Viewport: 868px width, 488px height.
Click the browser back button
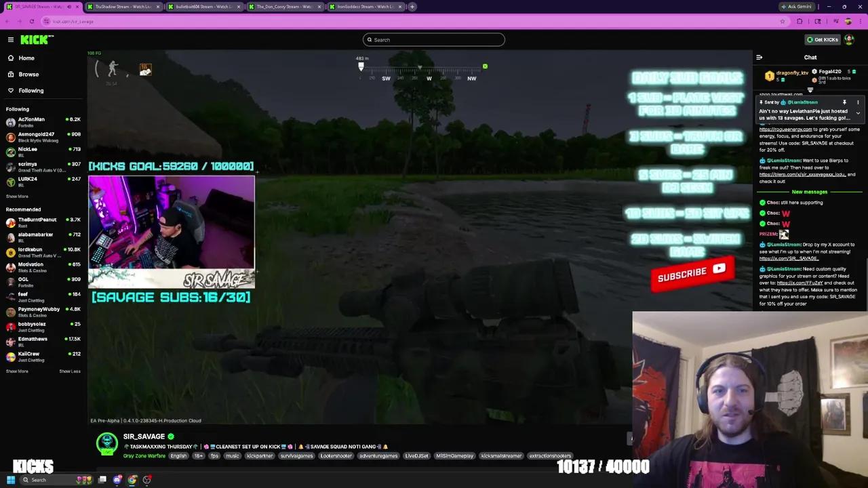pos(7,21)
